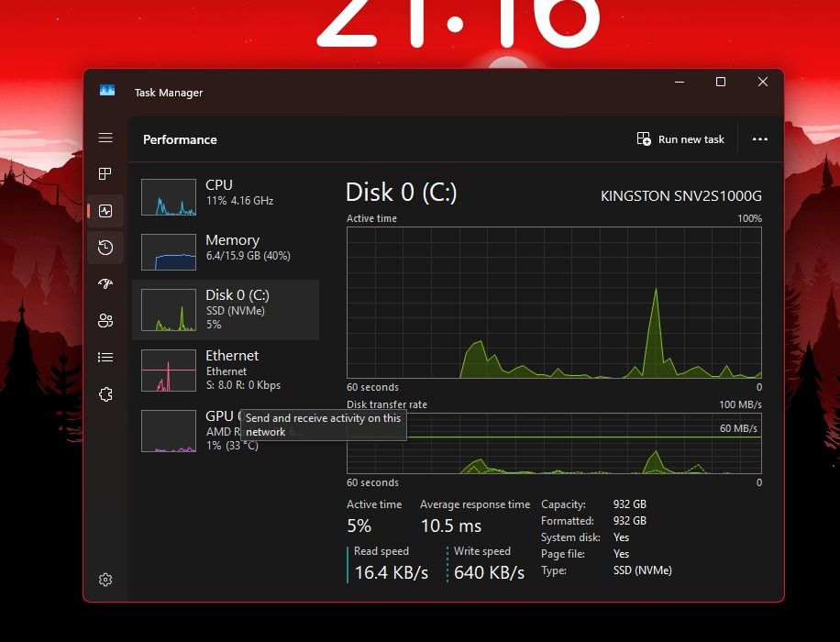Click the 16.4 KB/s read speed value
The image size is (840, 642).
click(392, 572)
